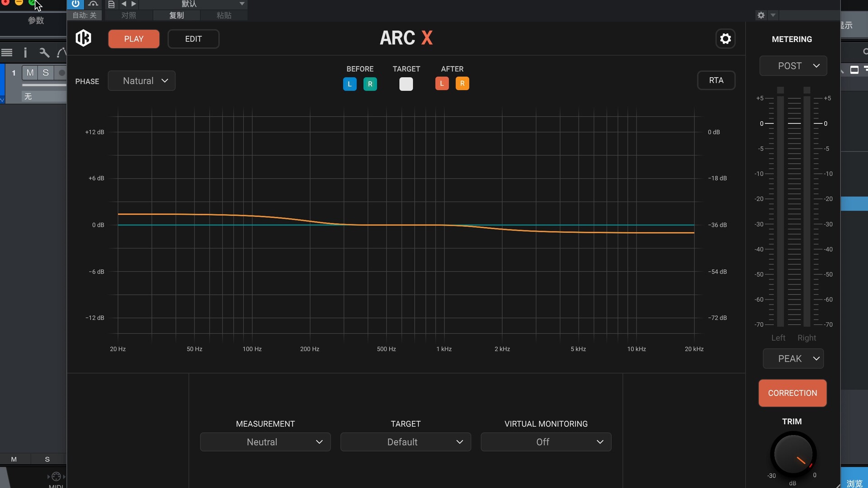Open wrench tool in track panel
This screenshot has width=868, height=488.
click(44, 53)
